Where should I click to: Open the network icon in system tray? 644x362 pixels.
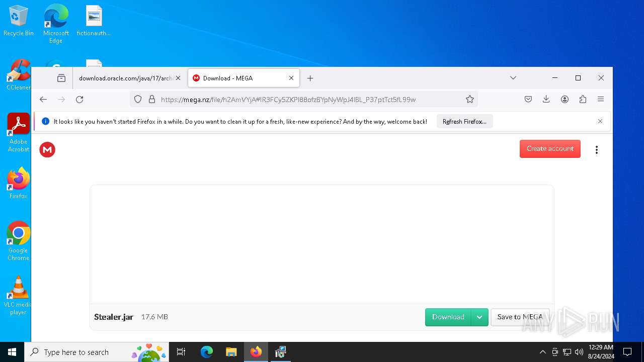[x=567, y=352]
